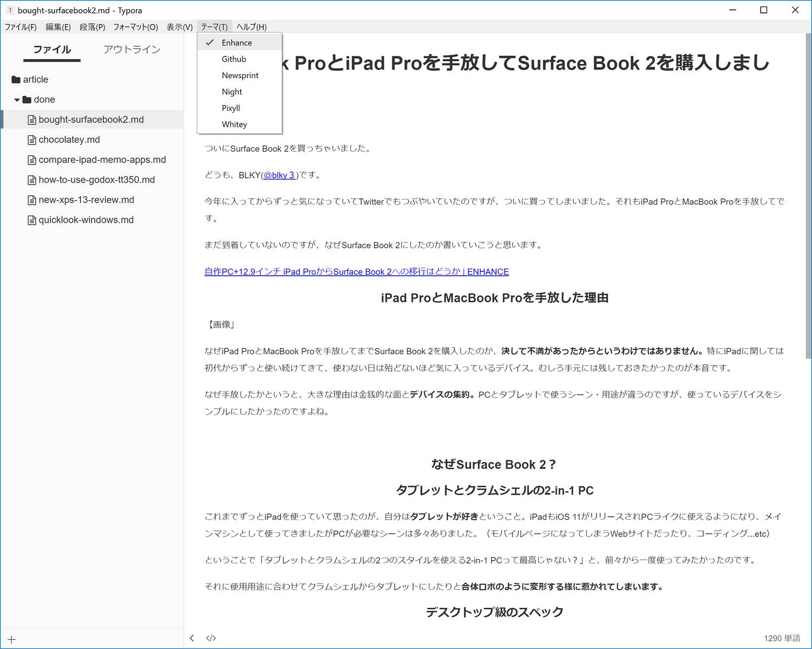Select the checked Enhance theme

click(x=240, y=43)
